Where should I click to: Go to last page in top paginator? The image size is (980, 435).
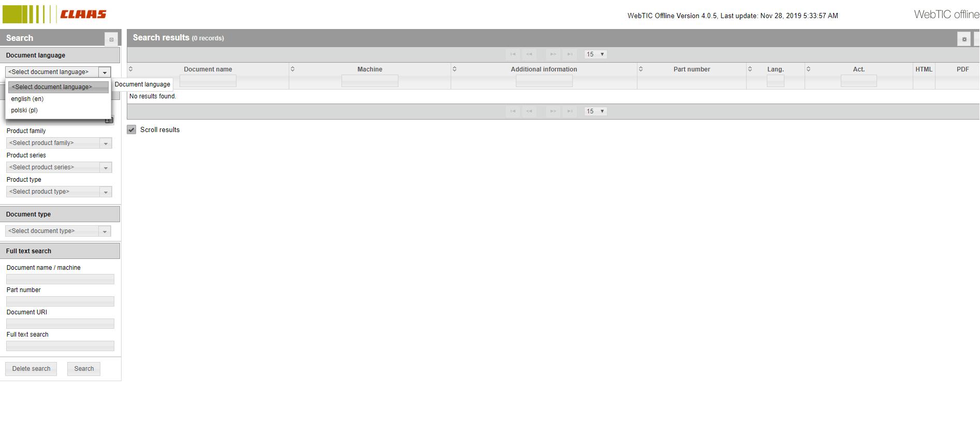[x=570, y=54]
